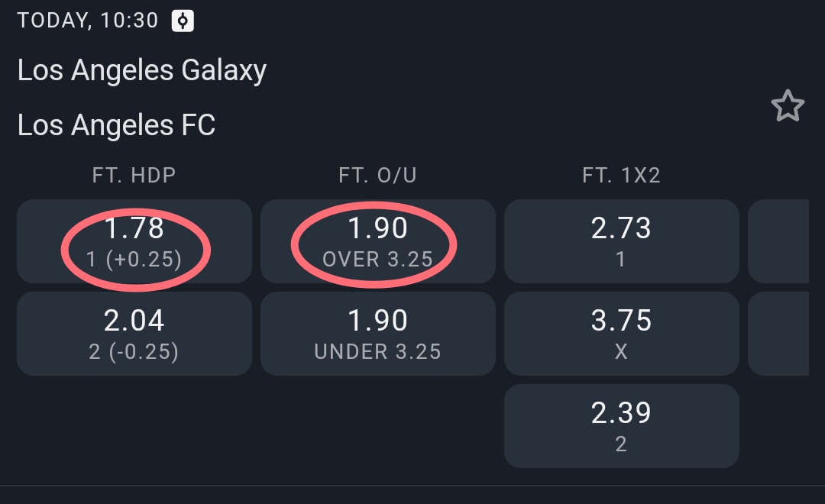Open match tracker icon beside kickoff time

[183, 21]
